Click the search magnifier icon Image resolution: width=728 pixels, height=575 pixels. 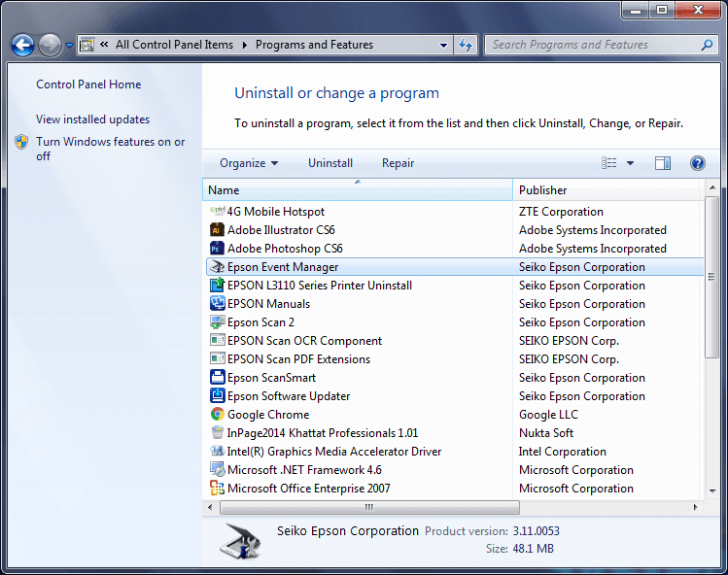pos(707,45)
